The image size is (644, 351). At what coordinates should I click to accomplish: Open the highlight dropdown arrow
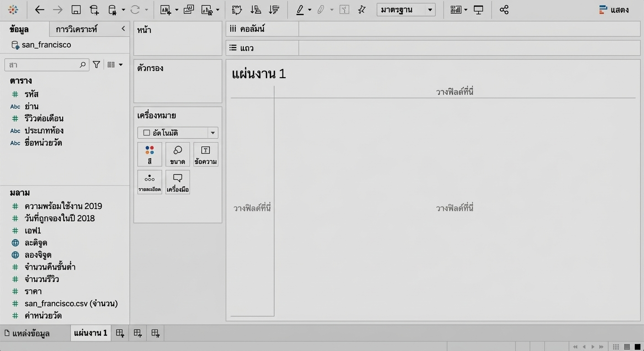(x=310, y=10)
